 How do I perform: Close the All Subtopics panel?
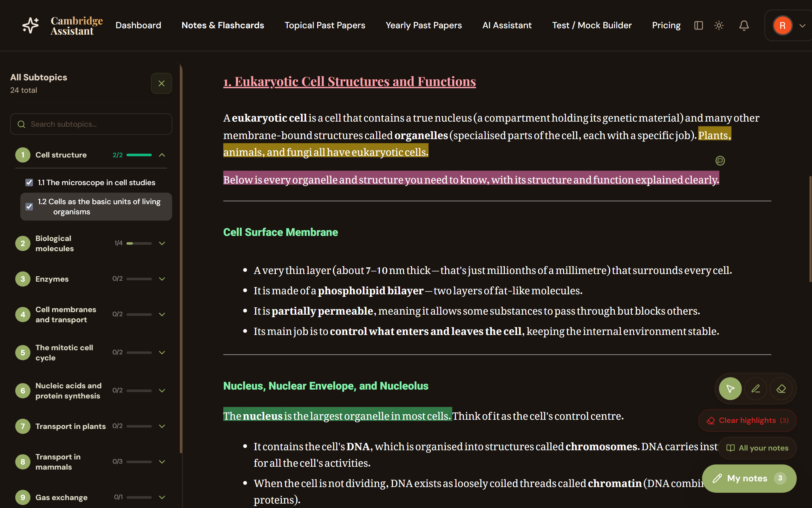161,83
